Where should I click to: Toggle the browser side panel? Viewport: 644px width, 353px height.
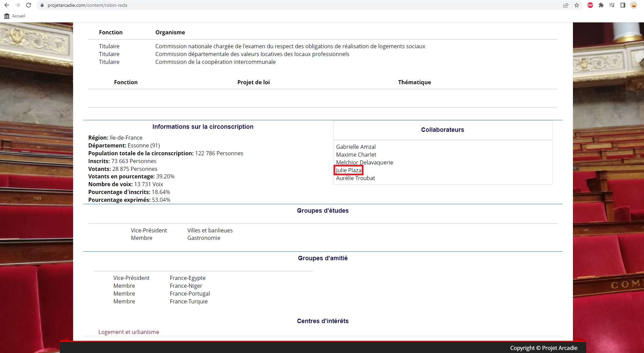pos(623,5)
